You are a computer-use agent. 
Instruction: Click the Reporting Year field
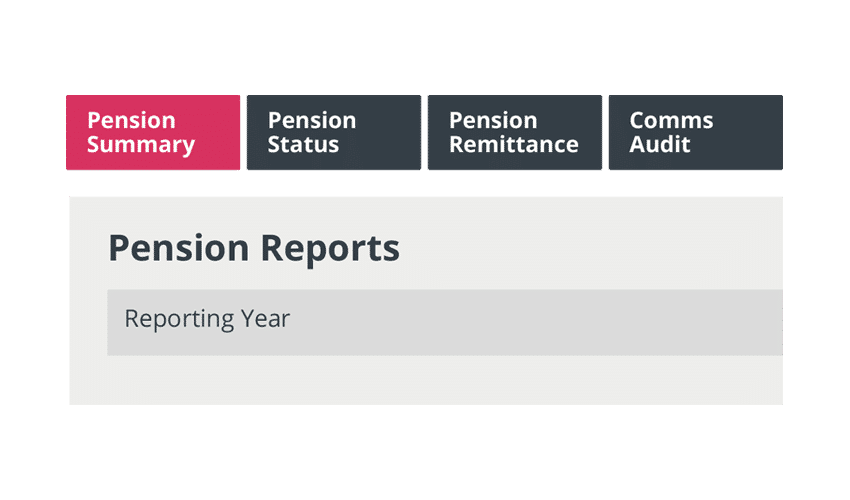click(444, 322)
